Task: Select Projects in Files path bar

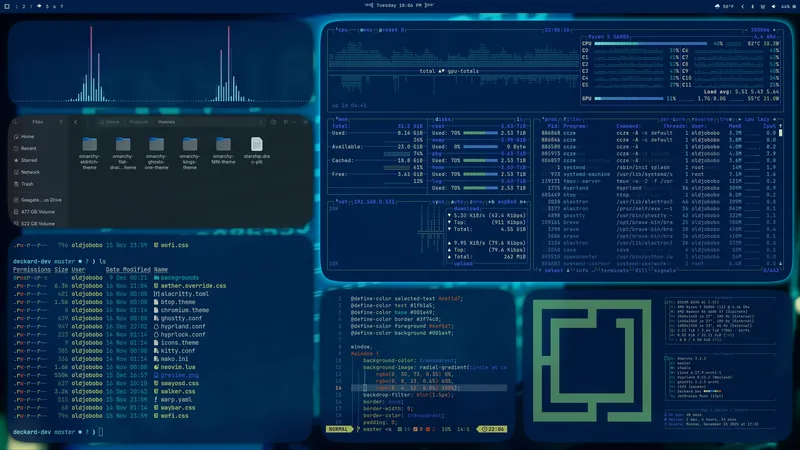Action: tap(138, 122)
